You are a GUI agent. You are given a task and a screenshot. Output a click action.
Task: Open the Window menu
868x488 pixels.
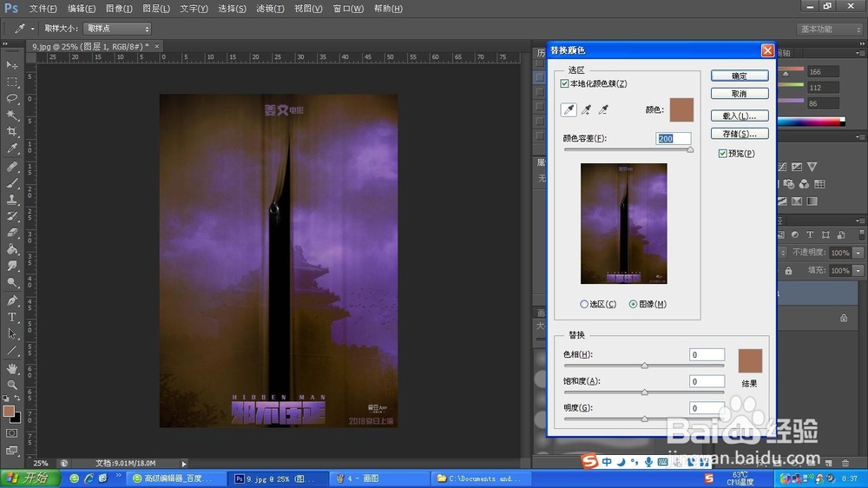coord(348,9)
